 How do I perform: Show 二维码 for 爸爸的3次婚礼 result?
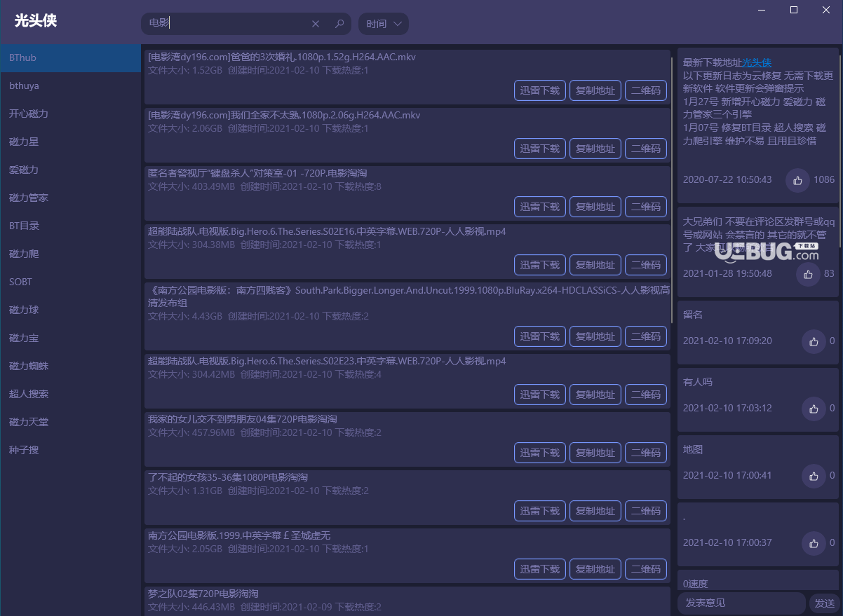(646, 90)
